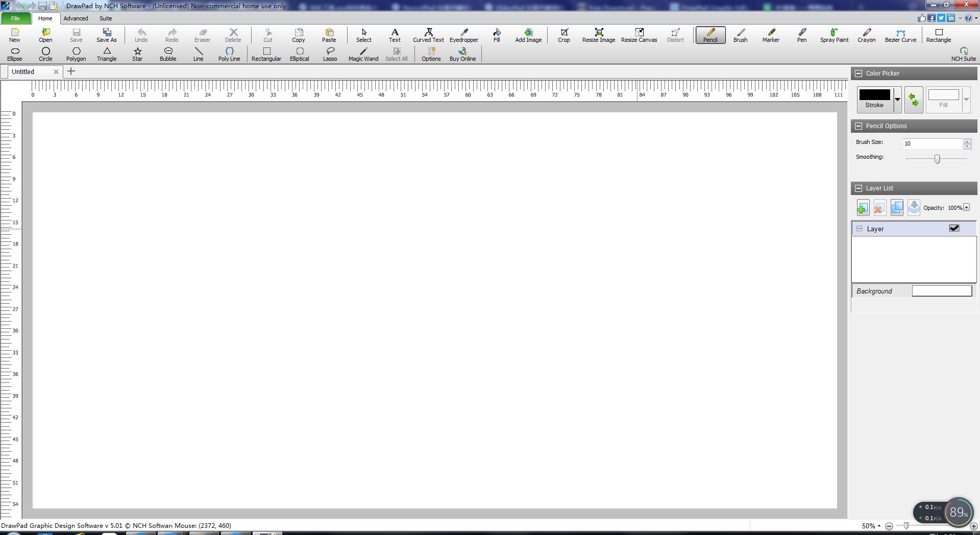Switch to the Spray Paint tool
This screenshot has height=535, width=980.
pyautogui.click(x=834, y=36)
